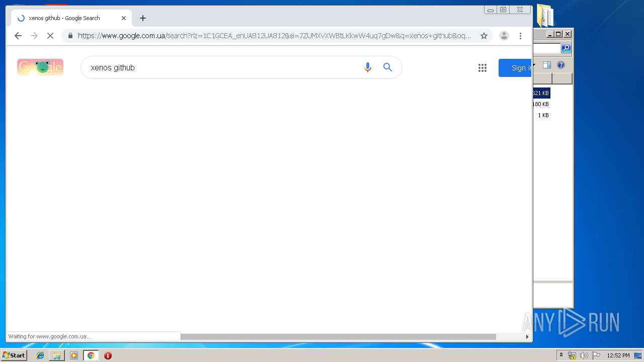Image resolution: width=644 pixels, height=362 pixels.
Task: Open the Chrome profile avatar menu
Action: coord(504,36)
